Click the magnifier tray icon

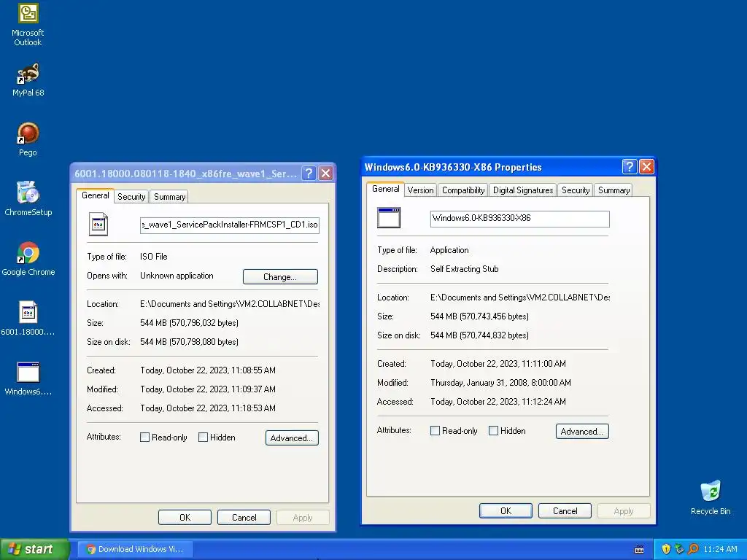693,549
